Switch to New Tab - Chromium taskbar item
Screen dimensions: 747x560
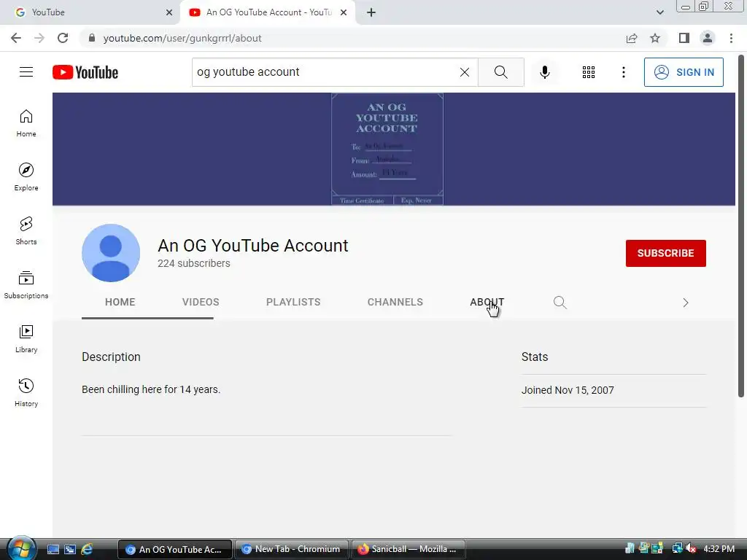(x=292, y=549)
